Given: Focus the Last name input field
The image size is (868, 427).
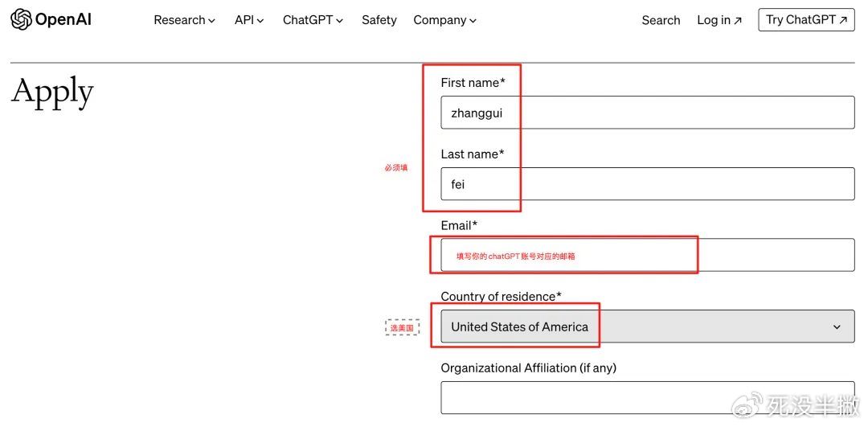Looking at the screenshot, I should tap(648, 184).
